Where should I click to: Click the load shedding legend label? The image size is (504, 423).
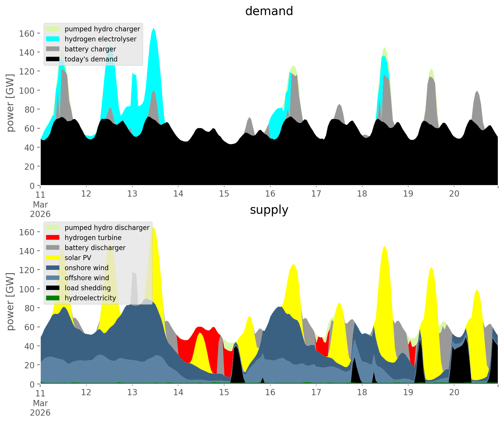click(88, 288)
